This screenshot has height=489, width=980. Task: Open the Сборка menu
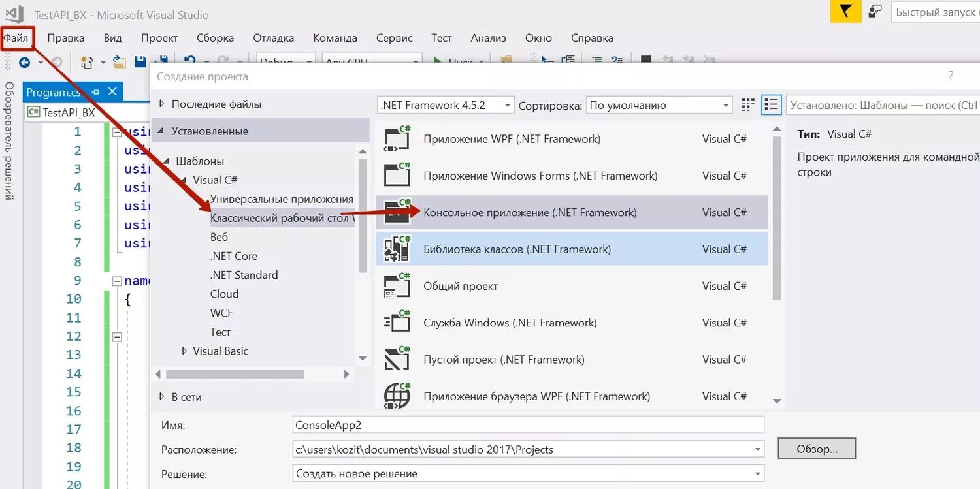click(x=215, y=38)
